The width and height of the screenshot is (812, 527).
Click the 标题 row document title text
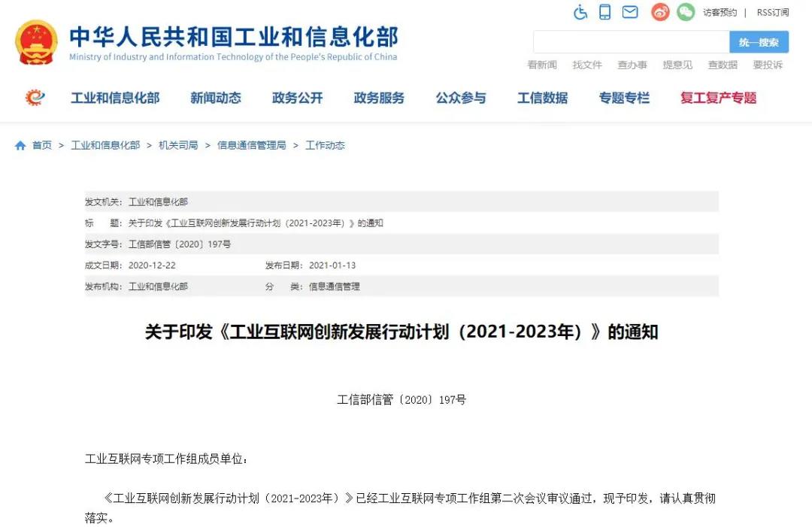[256, 223]
